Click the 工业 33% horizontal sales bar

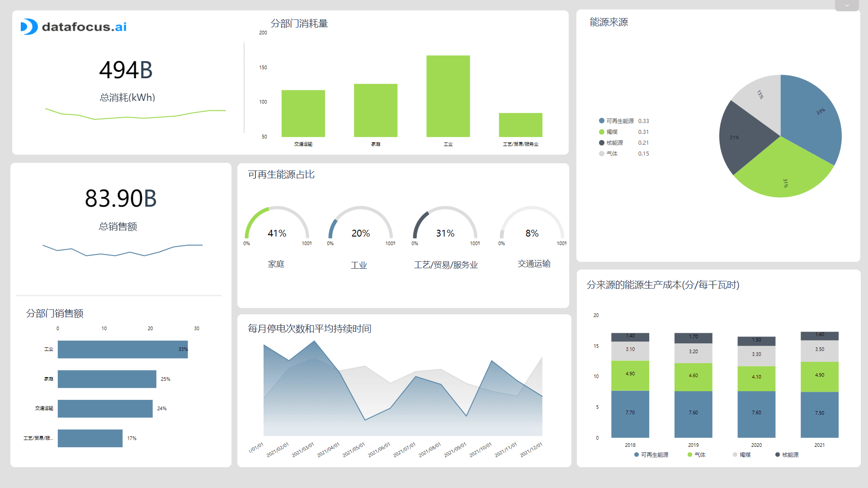[123, 350]
